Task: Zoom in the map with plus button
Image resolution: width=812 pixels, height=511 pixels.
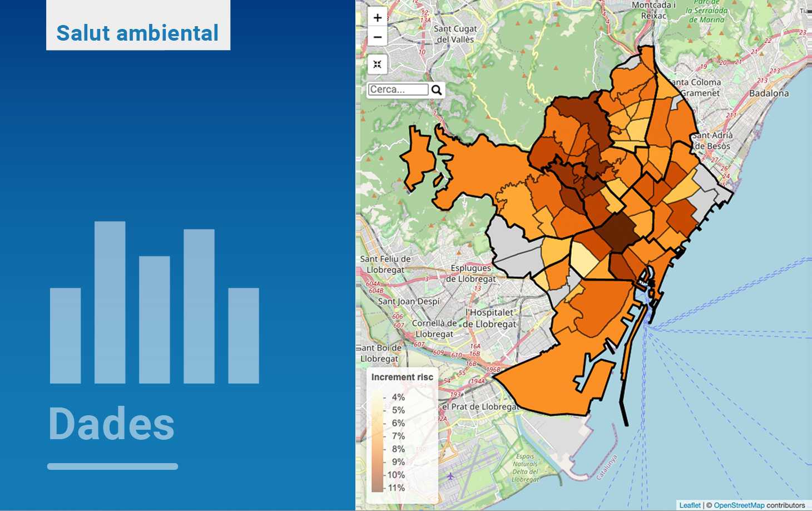Action: [x=377, y=18]
